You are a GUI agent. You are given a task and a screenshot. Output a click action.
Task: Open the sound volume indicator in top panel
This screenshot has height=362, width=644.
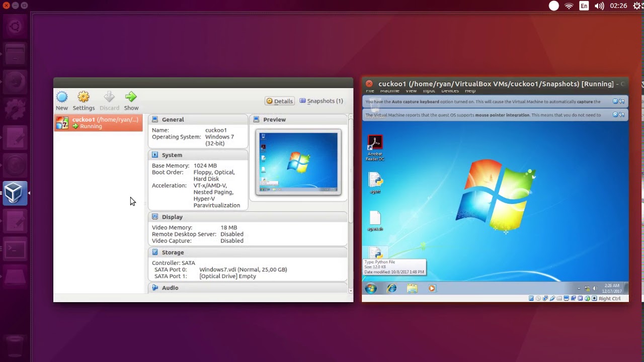tap(599, 6)
